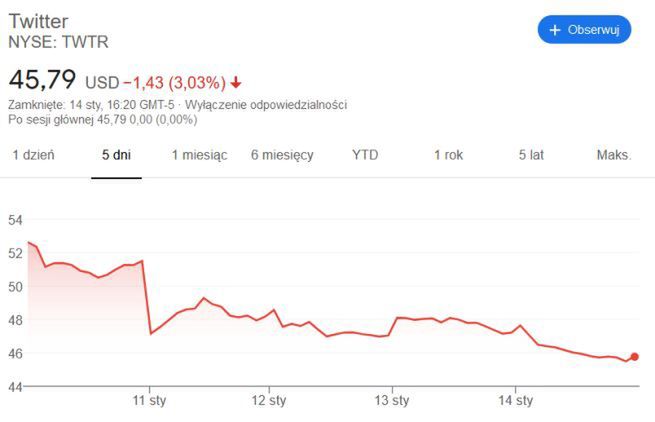This screenshot has width=655, height=422.
Task: Click the red endpoint dot on chart
Action: [x=634, y=357]
